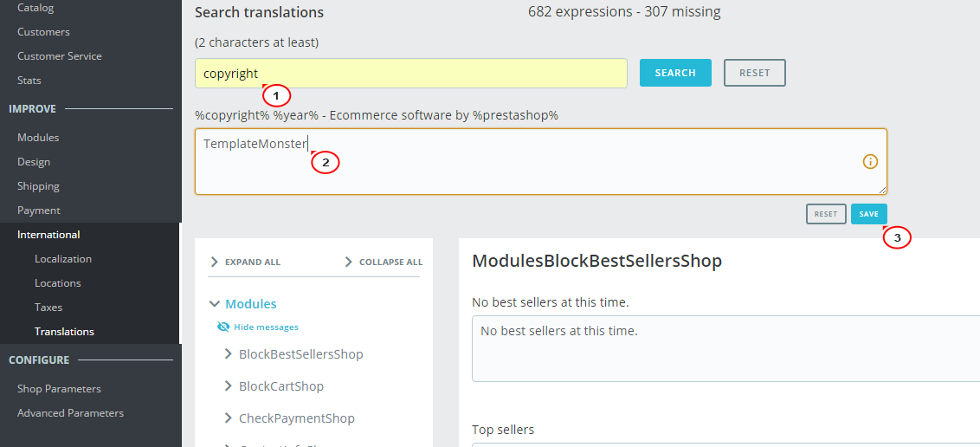Click RESET next to the SEARCH button
Screen dimensions: 980x447
coord(754,73)
